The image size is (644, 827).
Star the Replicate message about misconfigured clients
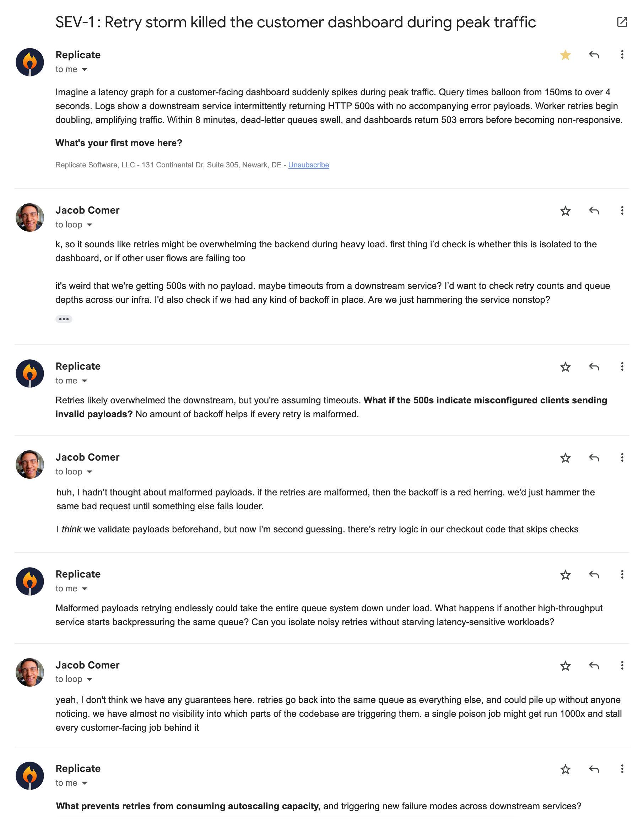point(565,367)
